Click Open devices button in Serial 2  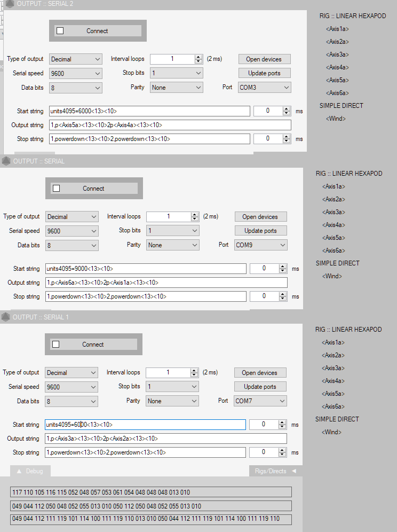(265, 59)
